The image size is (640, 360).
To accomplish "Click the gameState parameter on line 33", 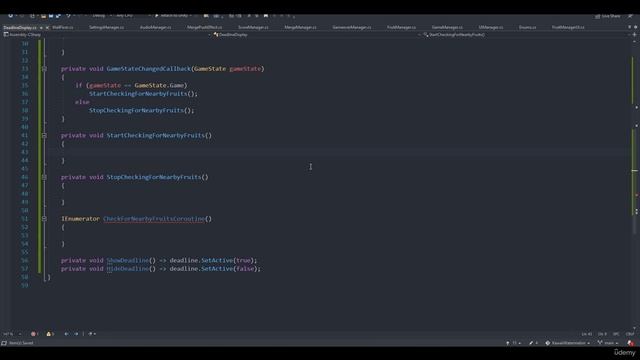I will point(245,69).
